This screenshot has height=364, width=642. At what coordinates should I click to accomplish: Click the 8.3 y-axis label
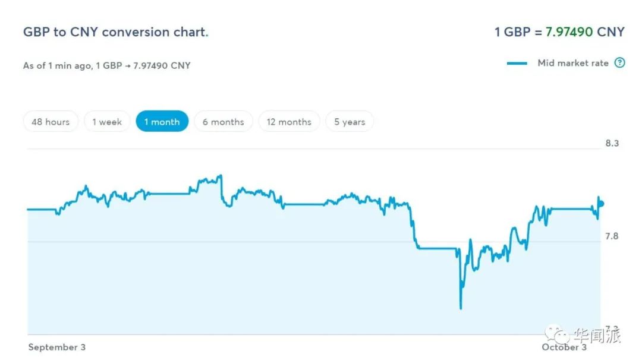[612, 143]
